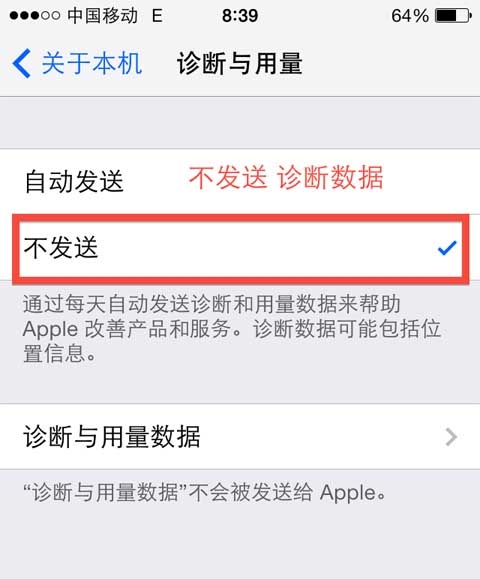Tap the blank area below the Apple footnote
Screen dimensions: 480x579
click(x=240, y=543)
